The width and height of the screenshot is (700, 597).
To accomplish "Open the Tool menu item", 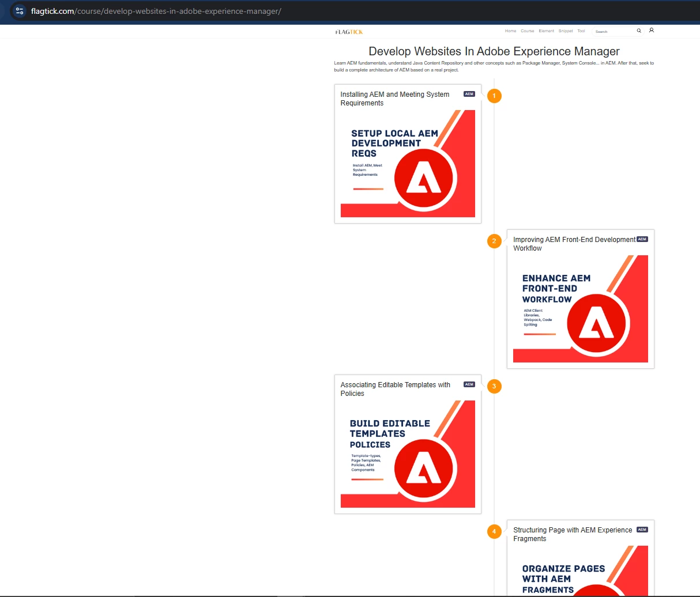I will (581, 31).
